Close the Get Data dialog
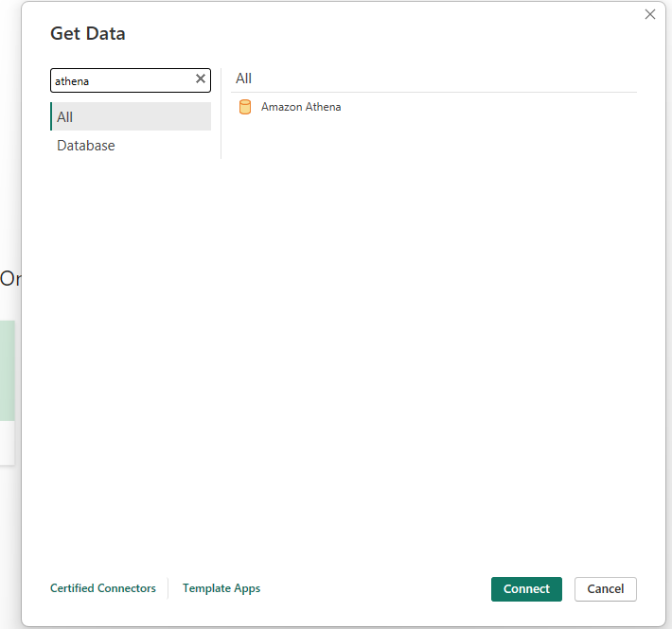 point(649,14)
